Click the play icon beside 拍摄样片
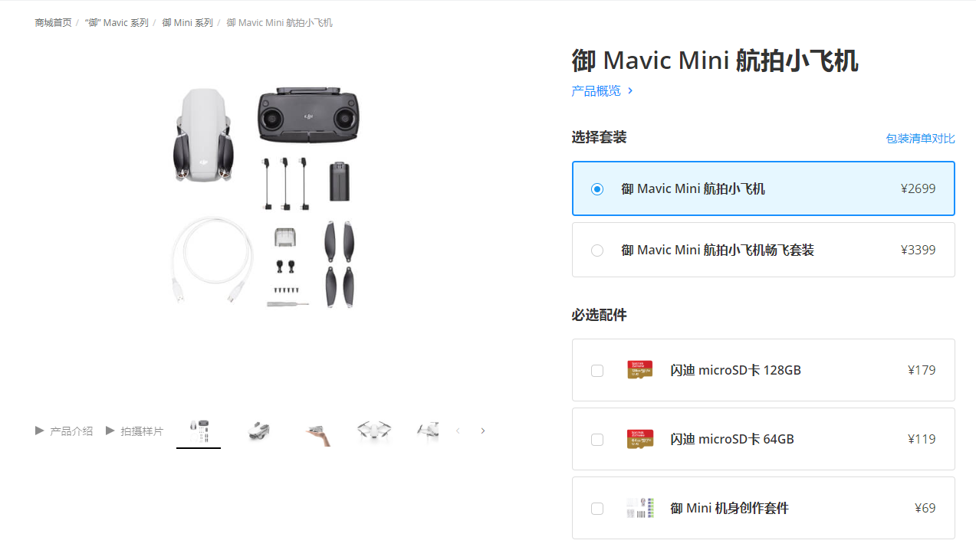The width and height of the screenshot is (976, 560). pyautogui.click(x=110, y=431)
